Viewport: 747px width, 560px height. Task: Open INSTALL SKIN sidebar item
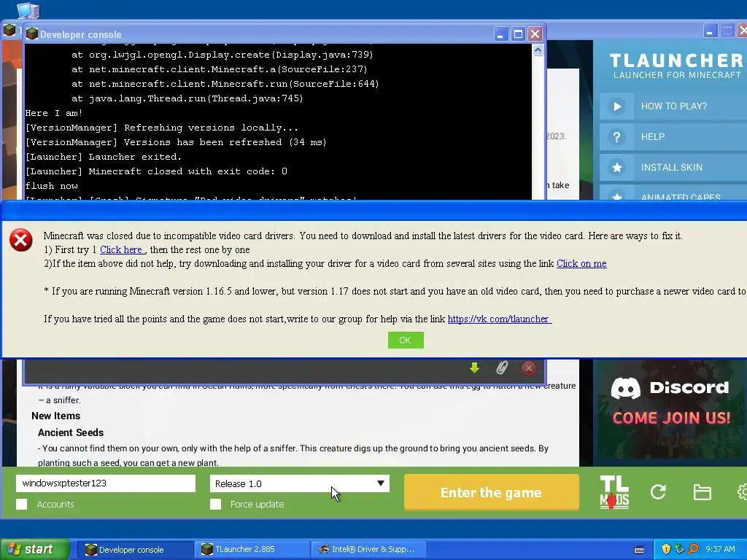tap(673, 167)
